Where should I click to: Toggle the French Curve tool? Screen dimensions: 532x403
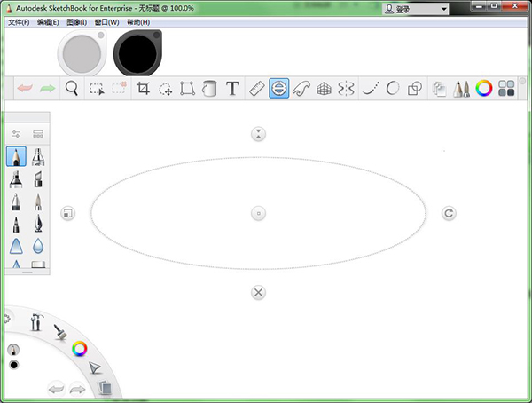tap(301, 89)
